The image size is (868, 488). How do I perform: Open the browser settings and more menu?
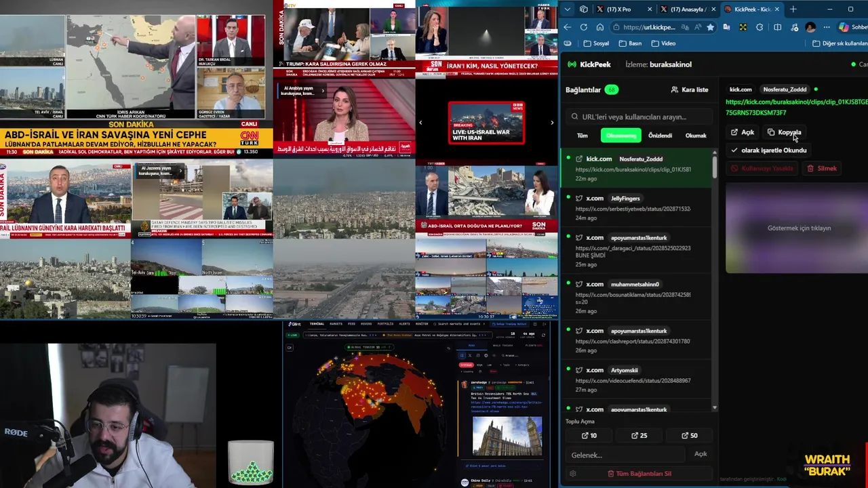827,27
